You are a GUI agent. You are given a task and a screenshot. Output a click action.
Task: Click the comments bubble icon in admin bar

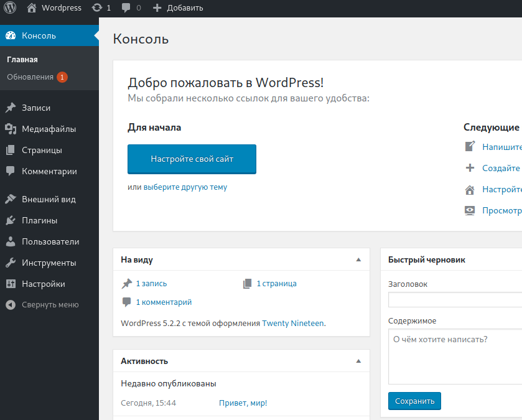click(x=126, y=7)
